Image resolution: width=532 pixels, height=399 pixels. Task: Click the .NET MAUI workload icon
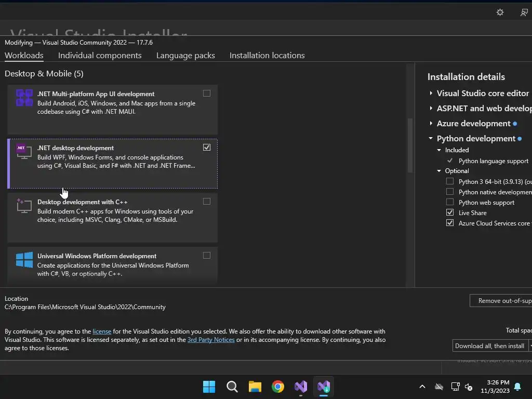coord(24,98)
